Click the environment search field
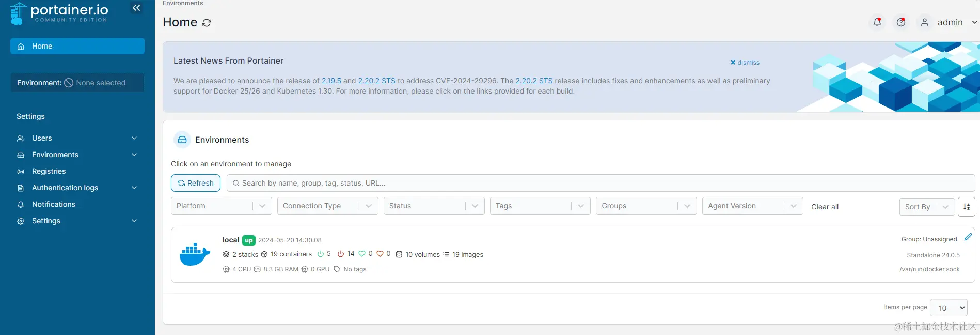The height and width of the screenshot is (335, 980). (x=600, y=183)
